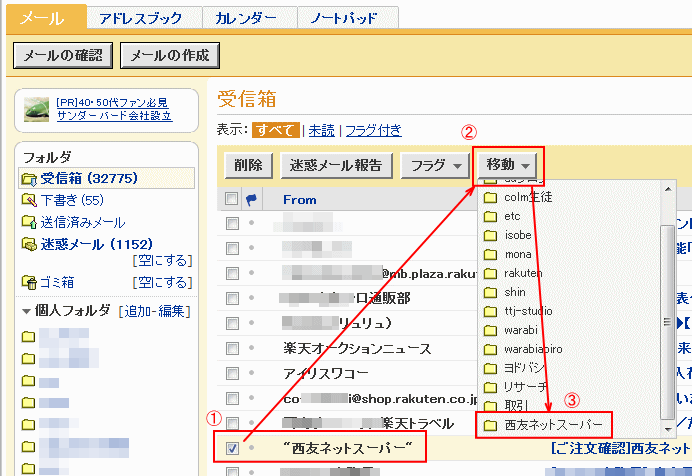Open the 受信箱 inbox folder icon
Image resolution: width=692 pixels, height=476 pixels.
coord(28,179)
